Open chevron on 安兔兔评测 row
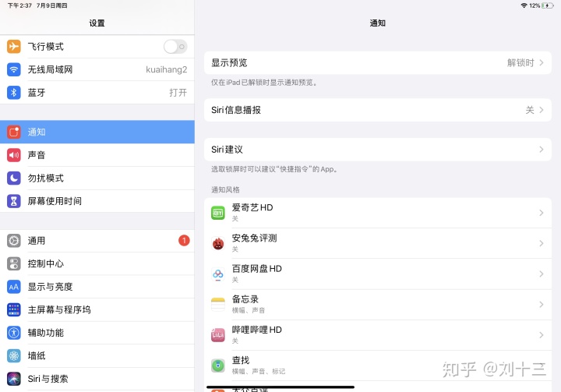561x392 pixels. (542, 243)
